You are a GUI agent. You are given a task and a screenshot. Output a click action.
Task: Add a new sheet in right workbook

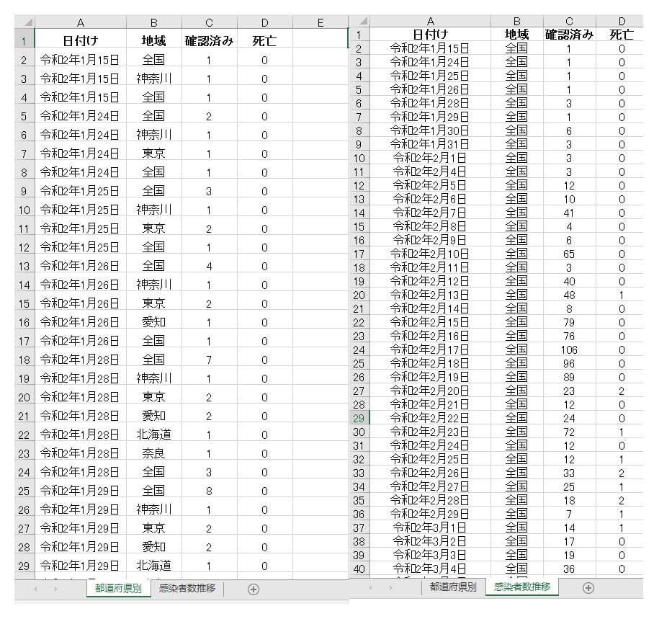(588, 588)
